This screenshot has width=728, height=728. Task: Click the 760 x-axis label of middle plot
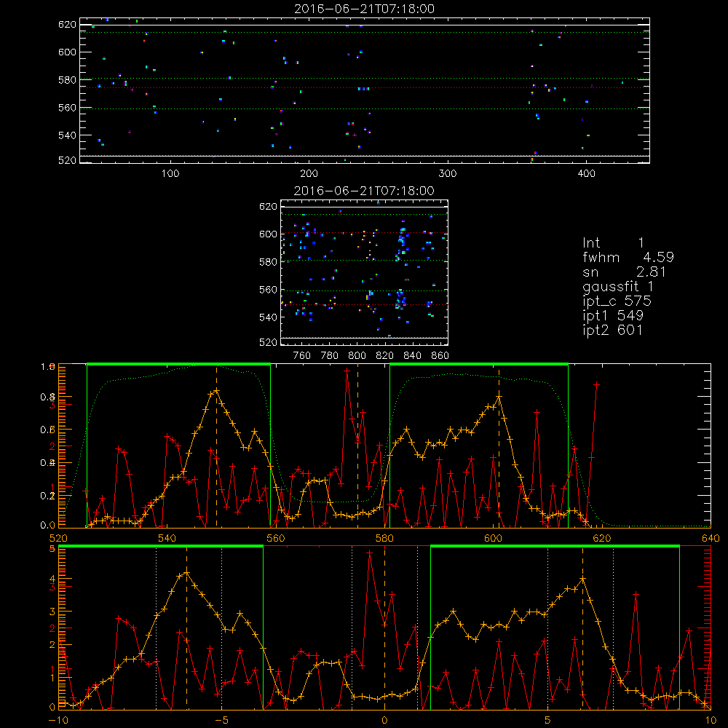tap(302, 356)
